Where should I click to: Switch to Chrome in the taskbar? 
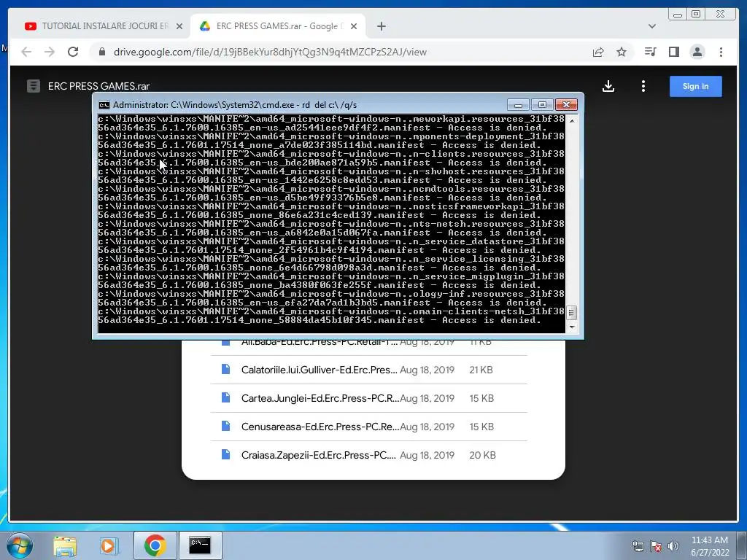pos(155,545)
